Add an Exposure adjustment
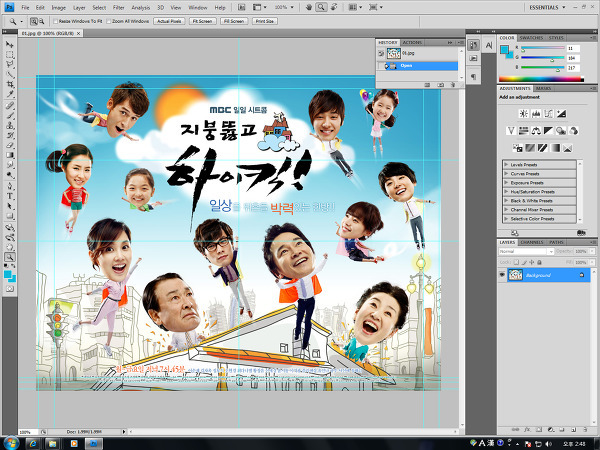 [x=561, y=114]
